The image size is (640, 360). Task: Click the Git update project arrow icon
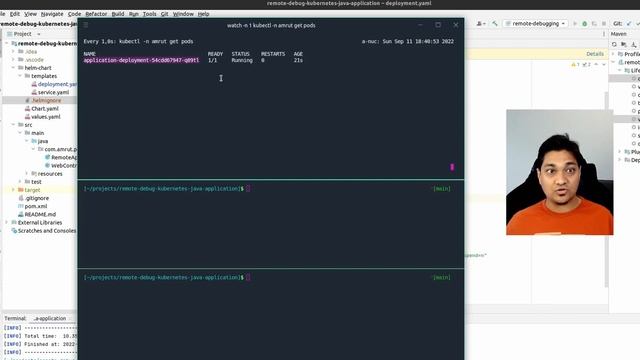(629, 24)
